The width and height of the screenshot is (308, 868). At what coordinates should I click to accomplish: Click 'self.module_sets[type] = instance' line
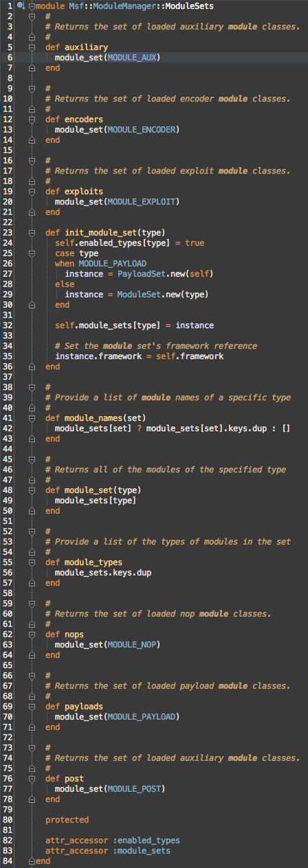pos(134,325)
